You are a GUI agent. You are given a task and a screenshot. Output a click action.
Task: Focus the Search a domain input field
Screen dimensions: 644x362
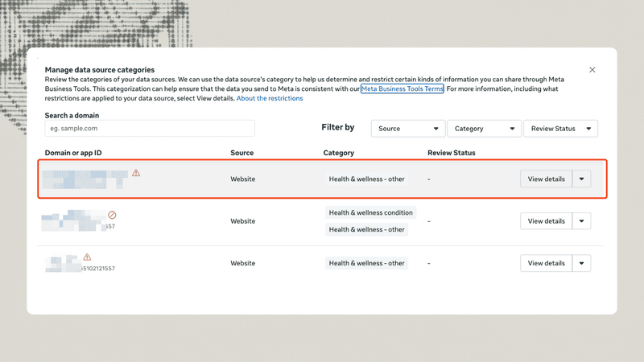coord(150,129)
